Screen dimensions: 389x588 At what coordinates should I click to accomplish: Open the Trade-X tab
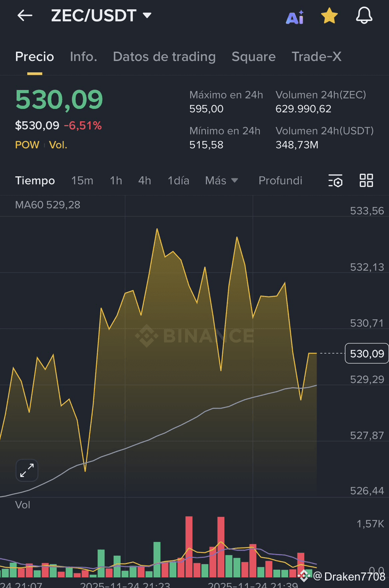(x=317, y=57)
